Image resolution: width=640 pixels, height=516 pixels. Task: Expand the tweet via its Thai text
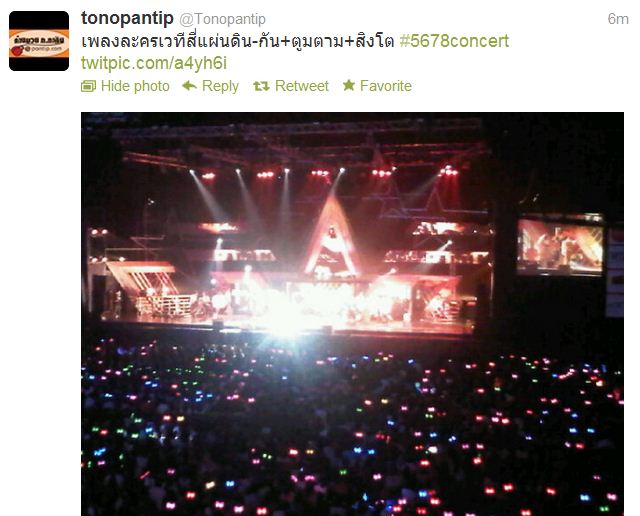click(x=238, y=41)
